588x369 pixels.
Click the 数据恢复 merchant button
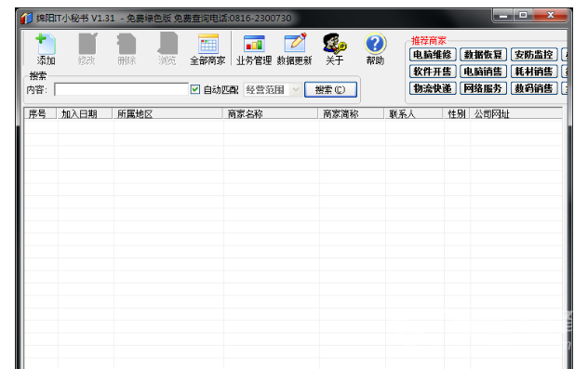click(x=483, y=55)
